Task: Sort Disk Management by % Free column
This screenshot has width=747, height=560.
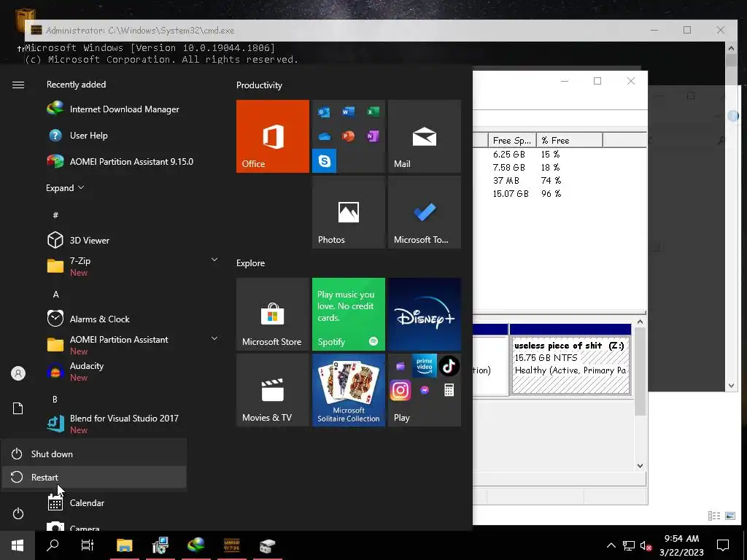Action: 570,141
